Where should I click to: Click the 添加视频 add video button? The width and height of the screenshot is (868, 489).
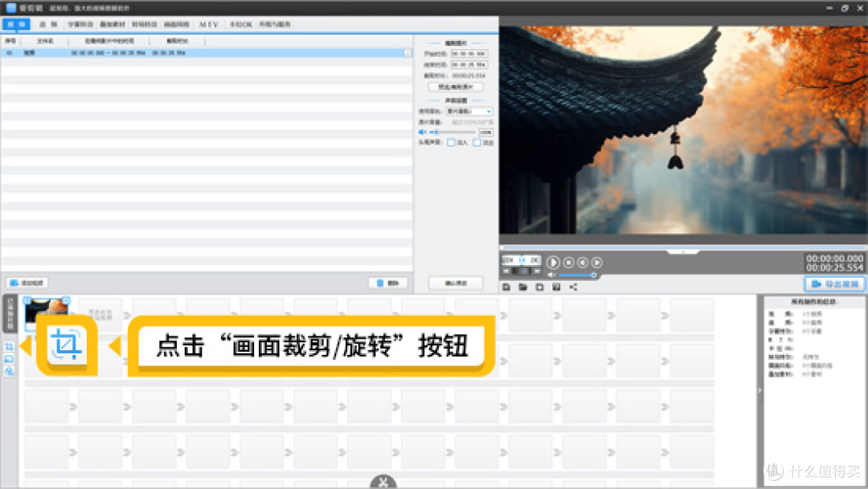click(27, 283)
